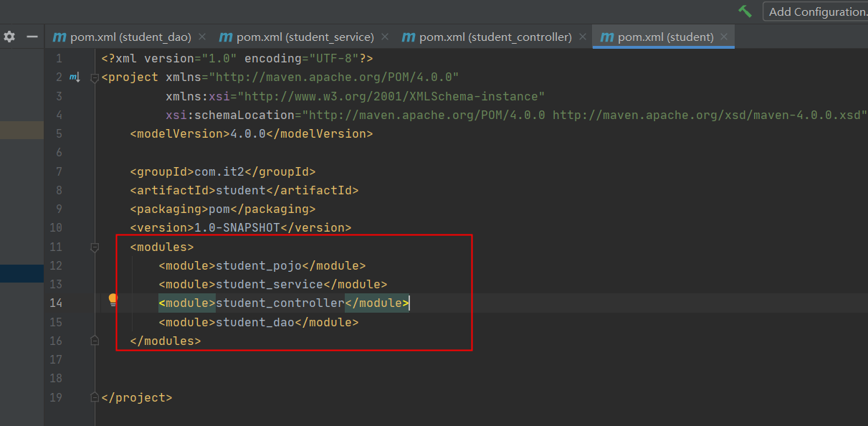Screen dimensions: 868x426
Task: Click the Maven icon on student_dao tab
Action: point(59,37)
